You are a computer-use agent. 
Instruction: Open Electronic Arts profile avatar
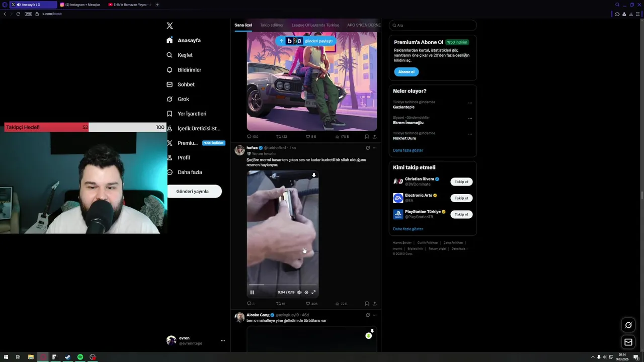pyautogui.click(x=398, y=198)
